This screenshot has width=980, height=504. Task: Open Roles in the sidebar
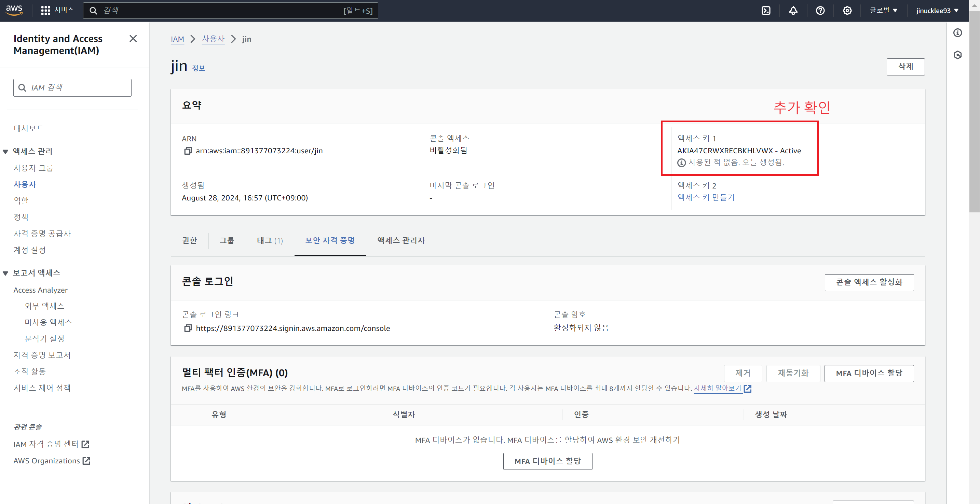coord(21,201)
